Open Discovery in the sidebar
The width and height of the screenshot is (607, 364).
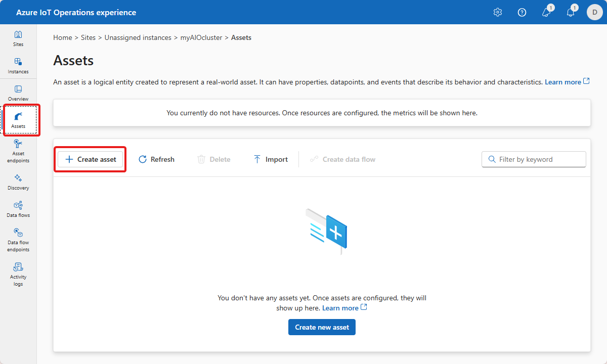[18, 182]
